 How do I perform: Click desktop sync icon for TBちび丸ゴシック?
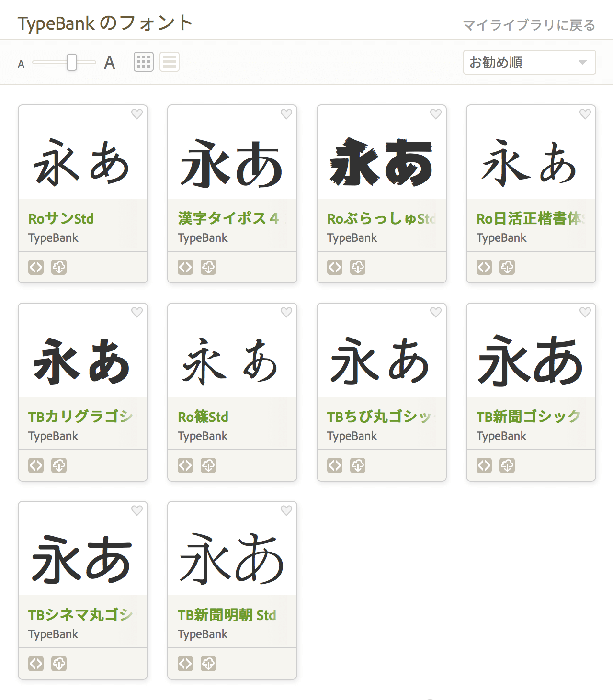tap(358, 465)
